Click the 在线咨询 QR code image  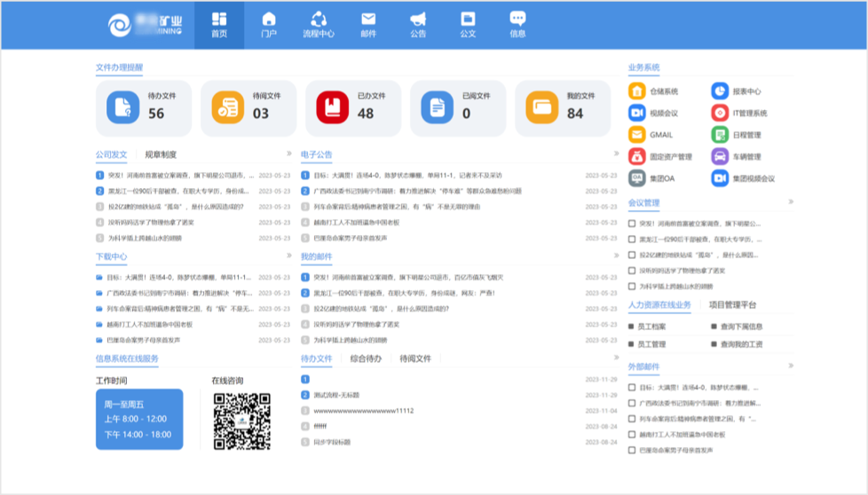click(x=241, y=421)
